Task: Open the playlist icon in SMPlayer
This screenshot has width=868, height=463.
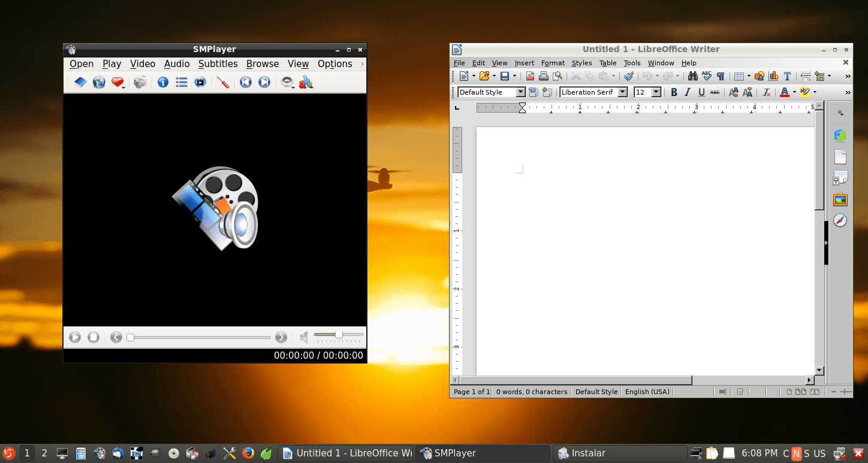Action: click(x=182, y=83)
